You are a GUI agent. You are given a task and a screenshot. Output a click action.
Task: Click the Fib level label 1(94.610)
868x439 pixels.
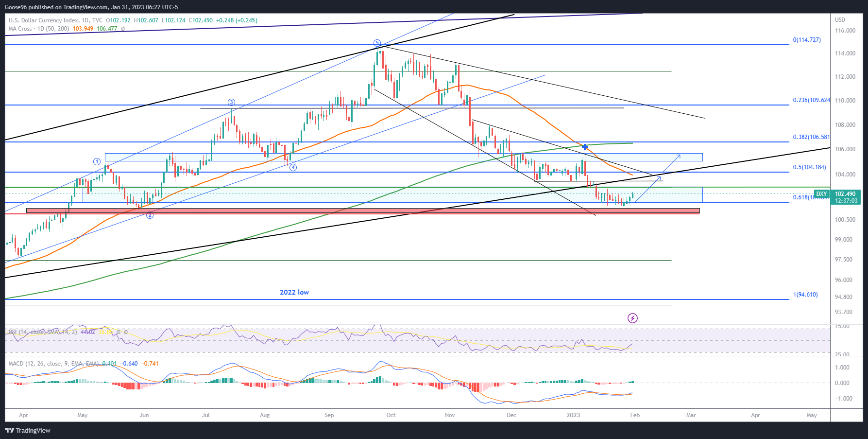(805, 295)
